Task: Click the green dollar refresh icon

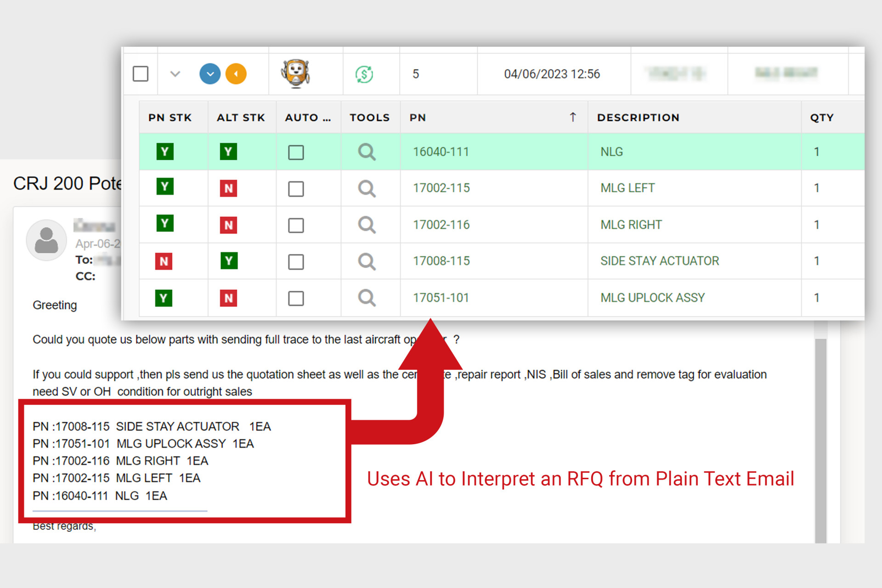Action: [x=364, y=74]
